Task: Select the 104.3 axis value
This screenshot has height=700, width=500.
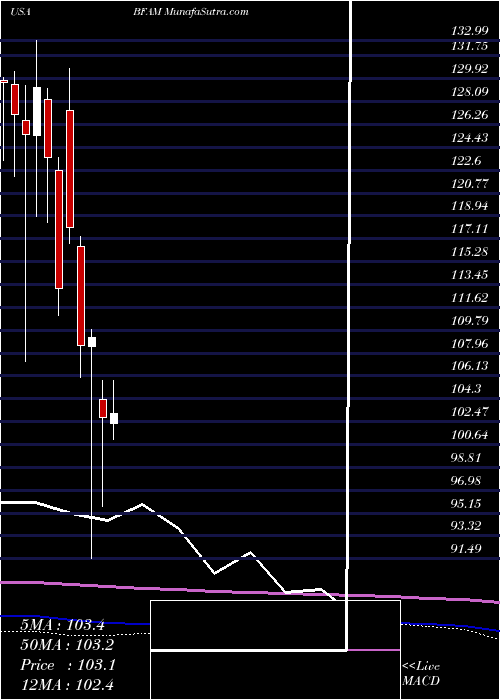Action: [467, 389]
